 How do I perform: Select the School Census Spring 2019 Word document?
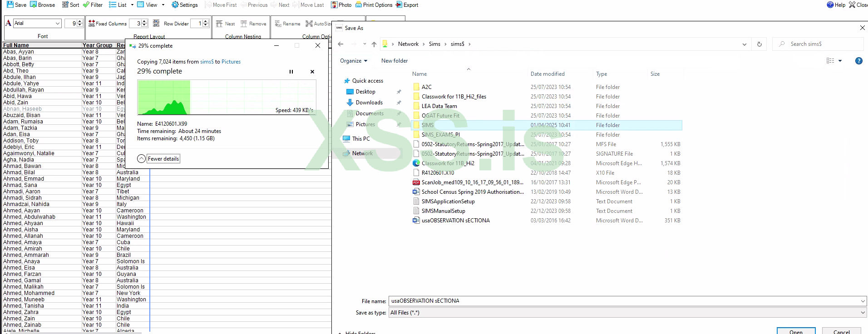click(473, 192)
